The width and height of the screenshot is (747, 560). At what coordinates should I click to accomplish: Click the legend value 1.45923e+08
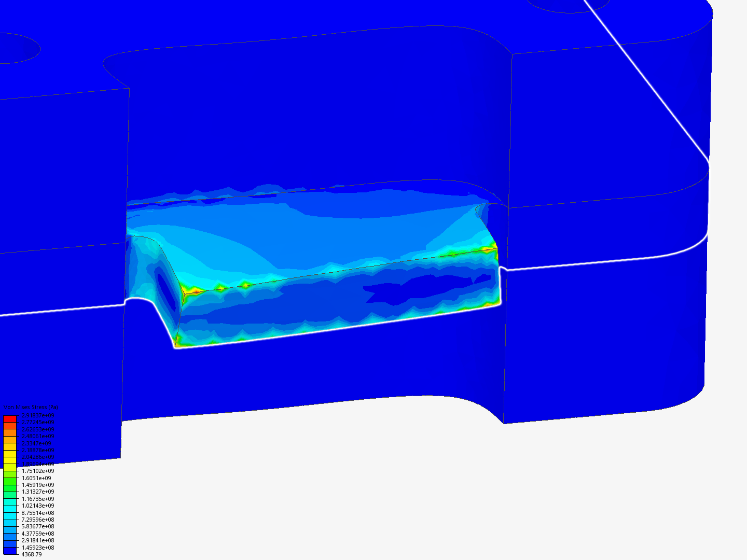(x=38, y=548)
